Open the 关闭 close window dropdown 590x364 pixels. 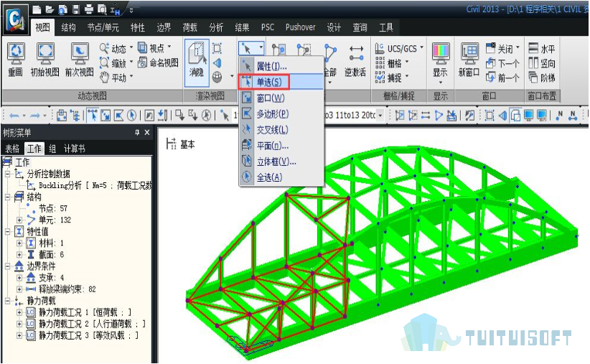tap(518, 48)
